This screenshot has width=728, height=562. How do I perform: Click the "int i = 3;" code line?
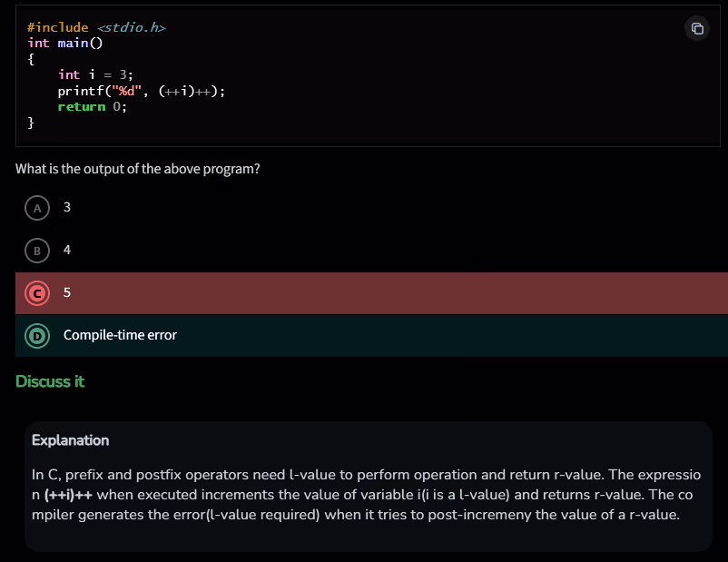click(x=95, y=75)
